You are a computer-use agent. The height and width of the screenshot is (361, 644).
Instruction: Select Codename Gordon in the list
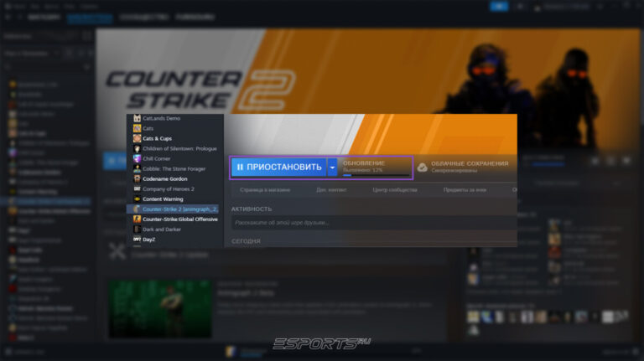pyautogui.click(x=164, y=179)
